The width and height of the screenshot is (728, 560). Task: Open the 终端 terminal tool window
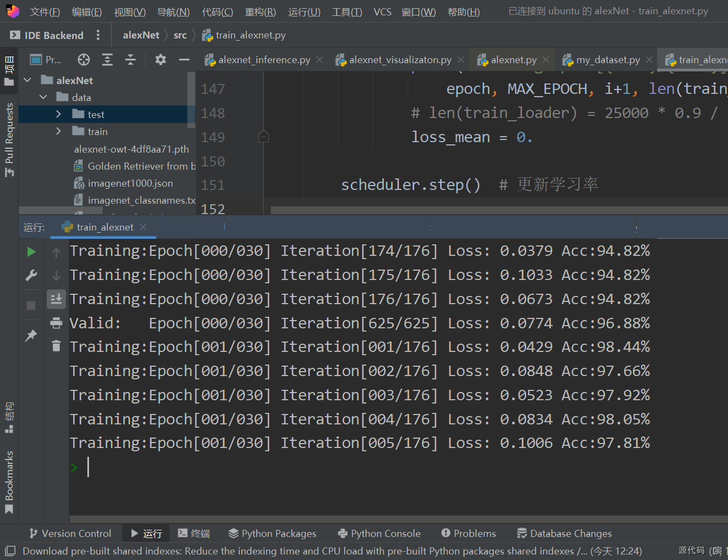194,533
